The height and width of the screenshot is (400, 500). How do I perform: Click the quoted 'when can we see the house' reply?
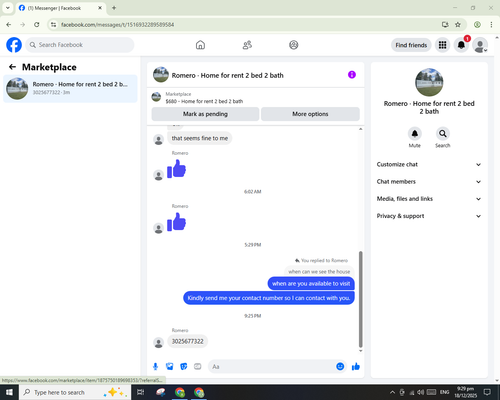click(x=319, y=272)
